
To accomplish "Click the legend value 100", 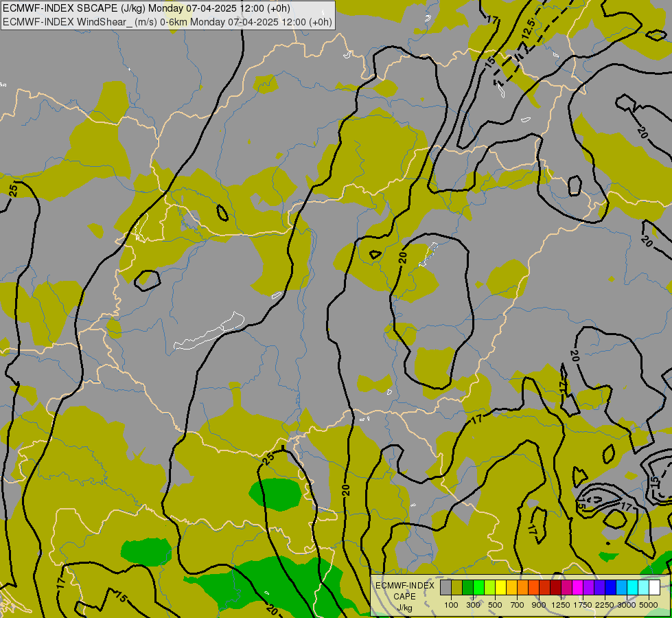I will click(x=451, y=605).
